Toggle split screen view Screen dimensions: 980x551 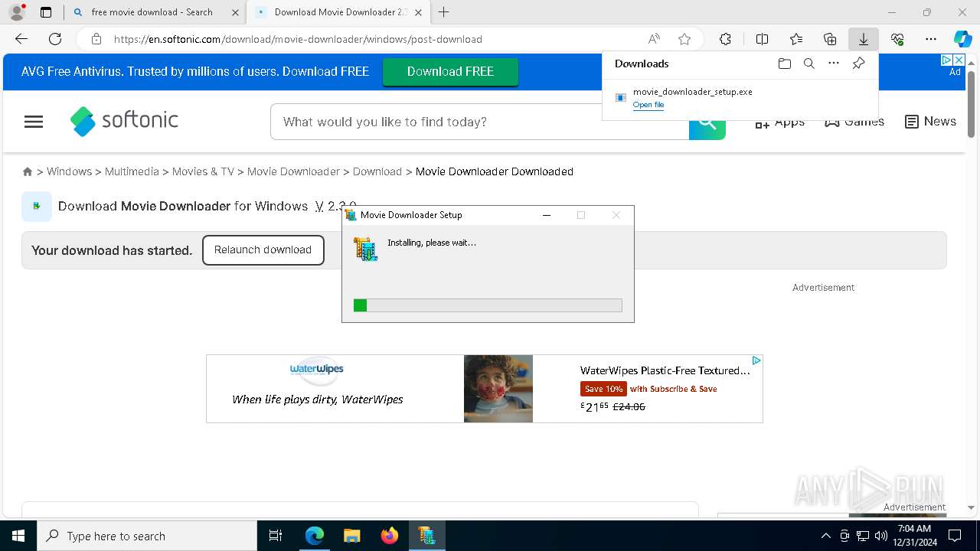[762, 39]
